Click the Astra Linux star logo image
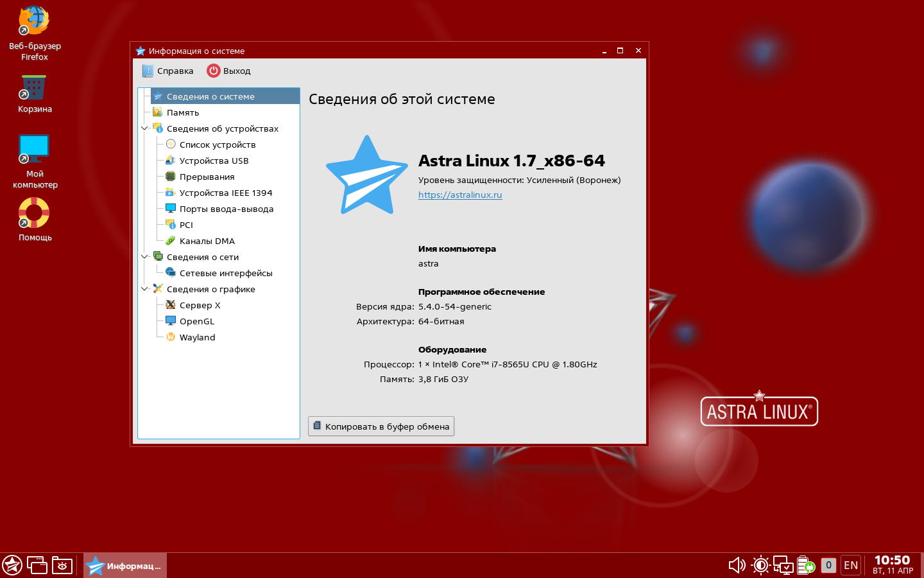The width and height of the screenshot is (924, 578). pyautogui.click(x=367, y=175)
